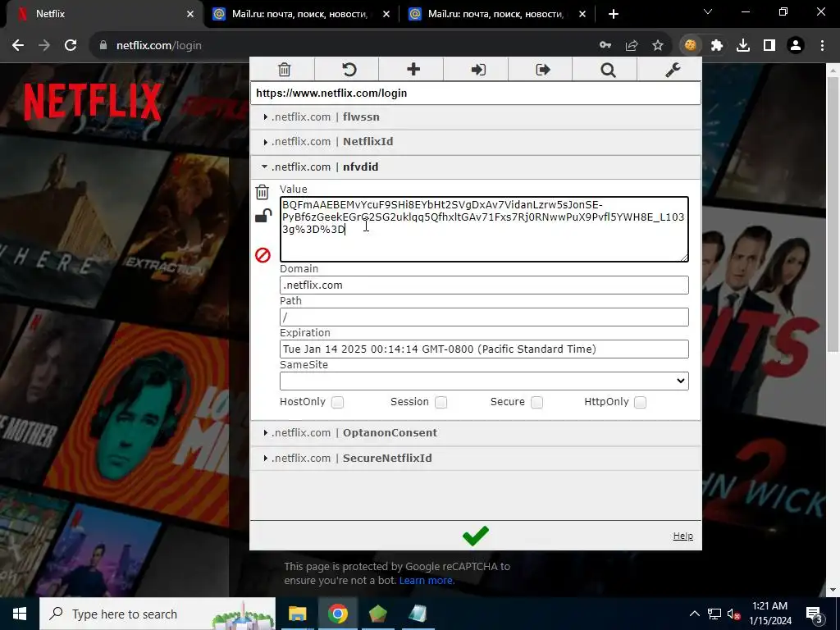The height and width of the screenshot is (630, 840).
Task: Open File Explorer from the taskbar
Action: click(297, 614)
